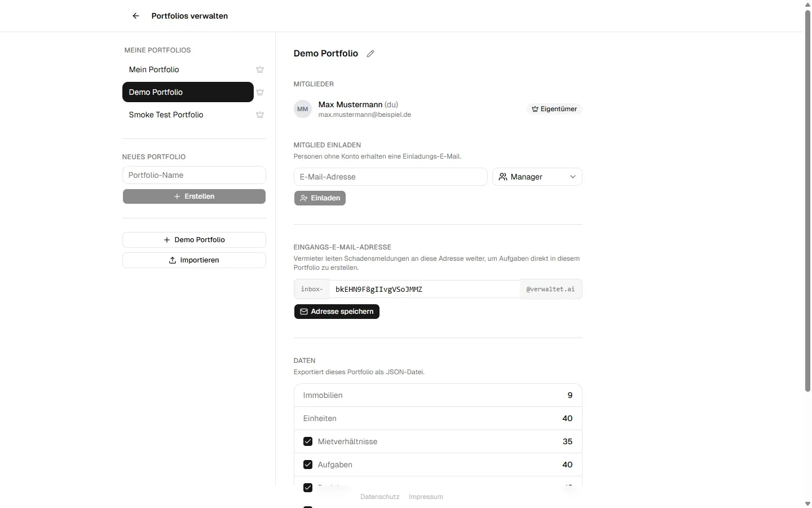Click crown icon beside Demo Portfolio
This screenshot has width=812, height=508.
pos(260,92)
